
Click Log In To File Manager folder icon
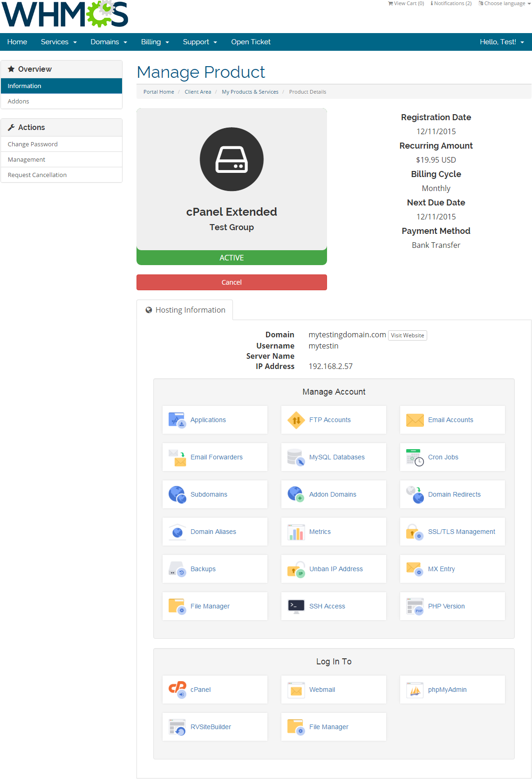pos(296,727)
